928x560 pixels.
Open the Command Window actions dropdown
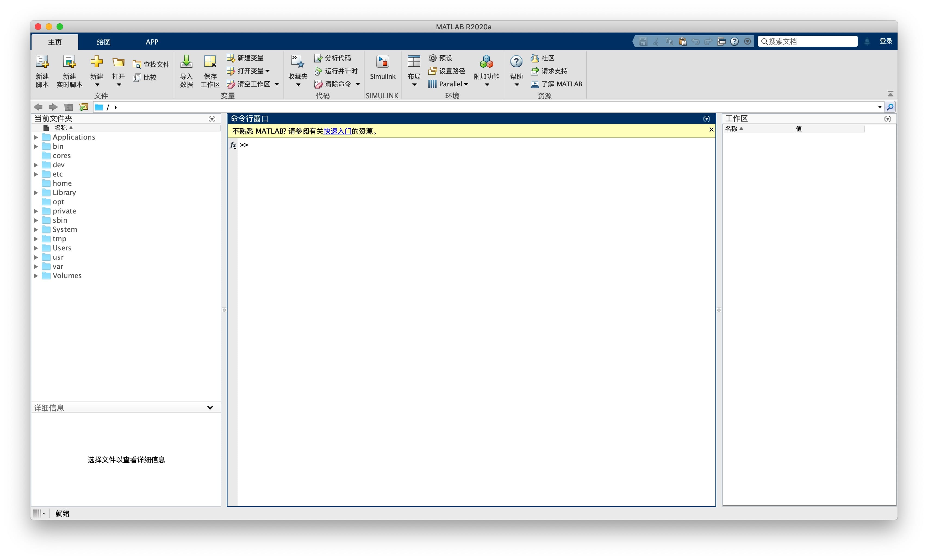point(706,119)
